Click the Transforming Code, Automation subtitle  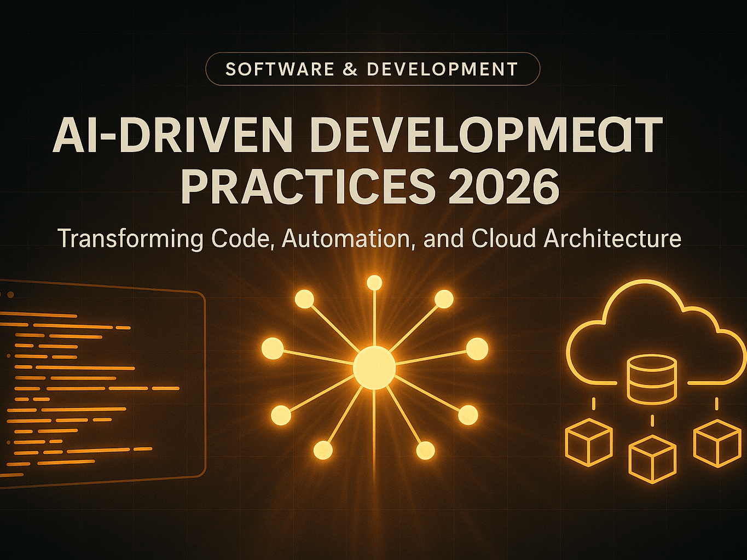pos(369,238)
